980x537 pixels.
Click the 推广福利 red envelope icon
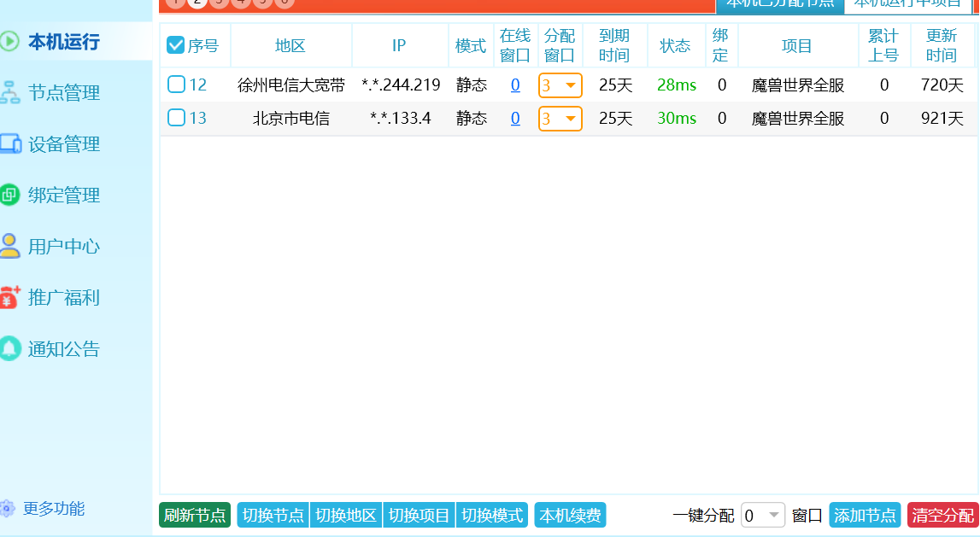10,297
